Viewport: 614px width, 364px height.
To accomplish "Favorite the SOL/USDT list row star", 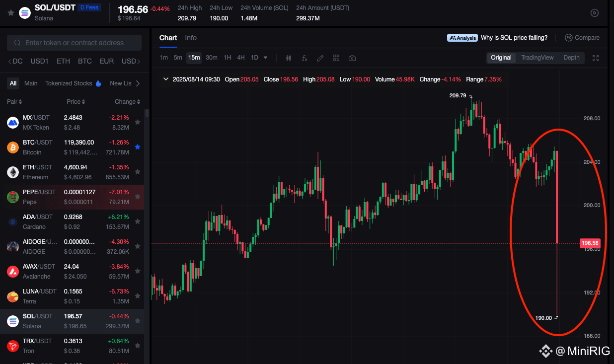I will [x=138, y=321].
